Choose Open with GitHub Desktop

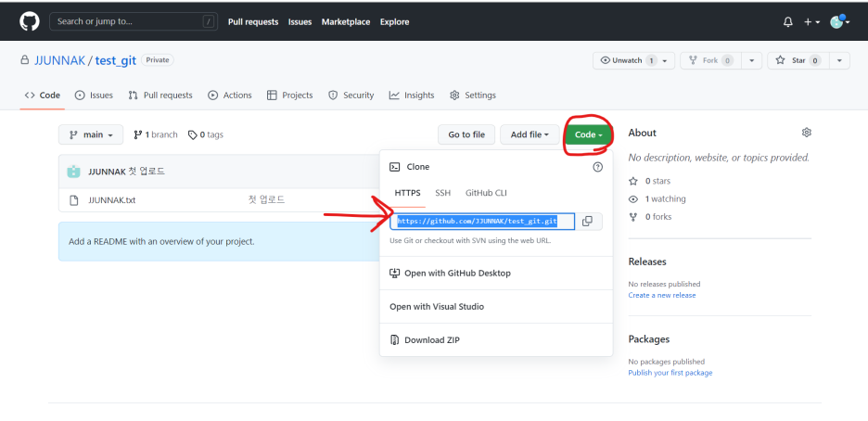point(496,274)
